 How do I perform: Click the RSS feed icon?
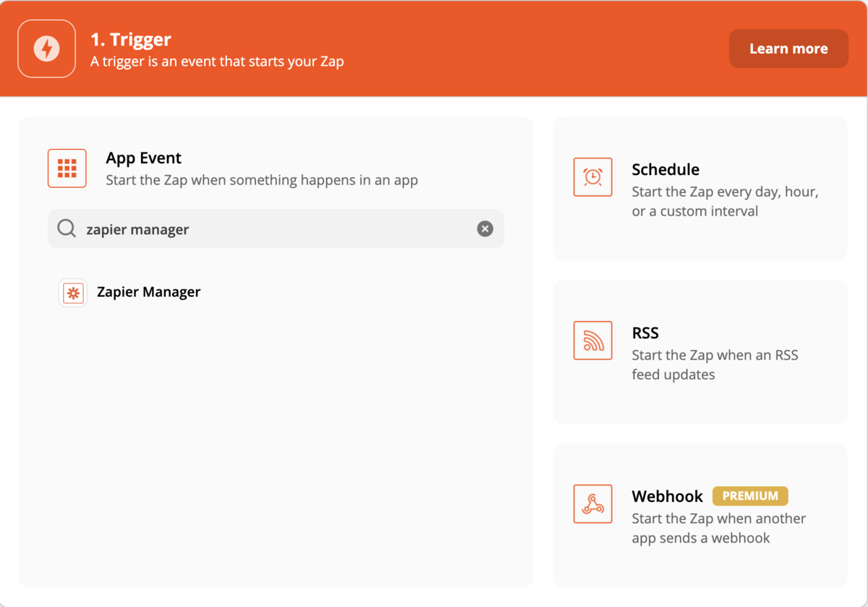[593, 340]
